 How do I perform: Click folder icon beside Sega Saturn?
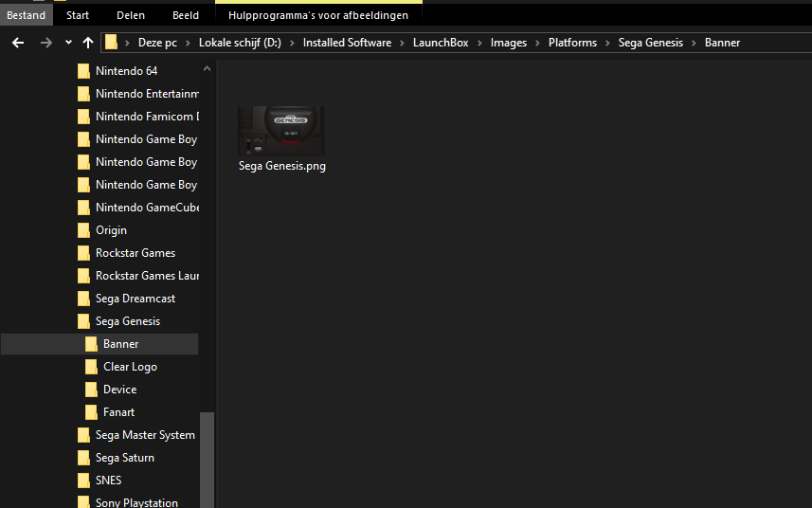tap(83, 459)
